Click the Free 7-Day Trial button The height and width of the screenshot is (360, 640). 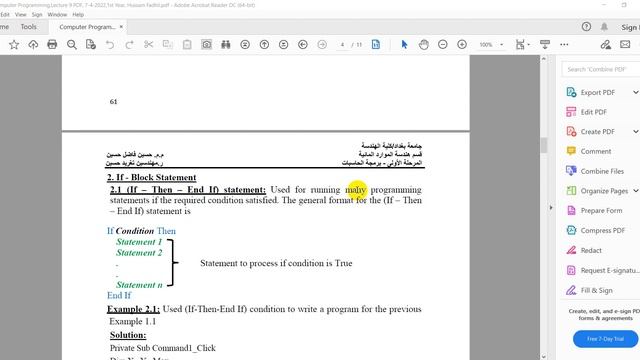605,339
